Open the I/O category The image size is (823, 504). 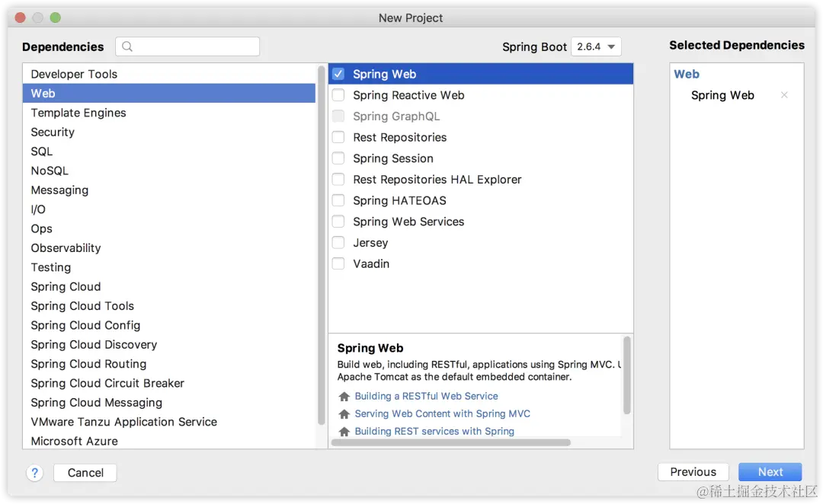(169, 209)
